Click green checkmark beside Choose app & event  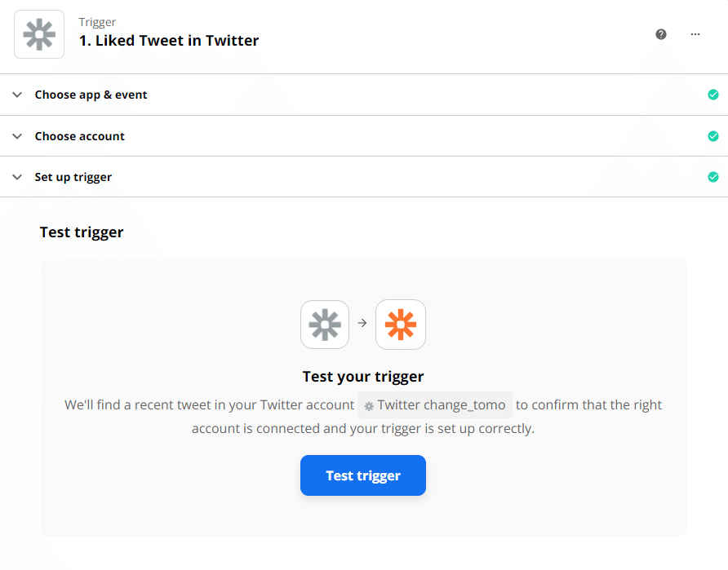click(x=713, y=95)
